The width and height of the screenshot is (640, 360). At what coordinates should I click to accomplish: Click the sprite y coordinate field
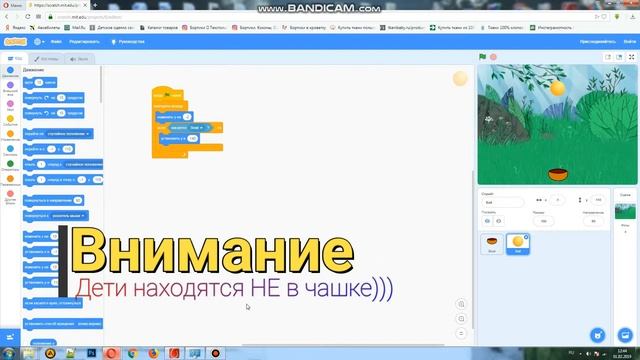coord(598,200)
